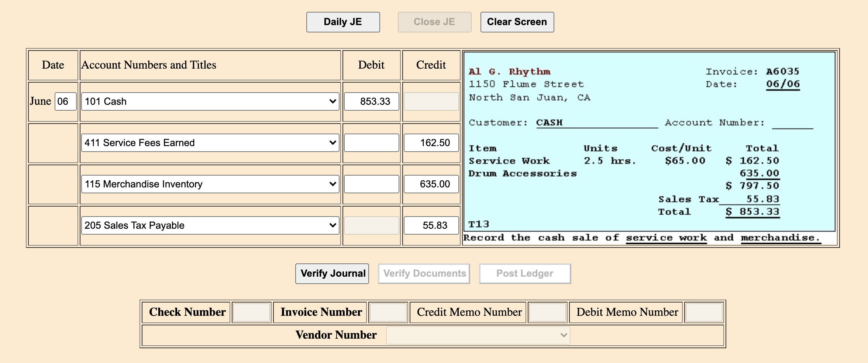Click the invoice total $ 853.33
This screenshot has height=363, width=868.
(x=752, y=212)
